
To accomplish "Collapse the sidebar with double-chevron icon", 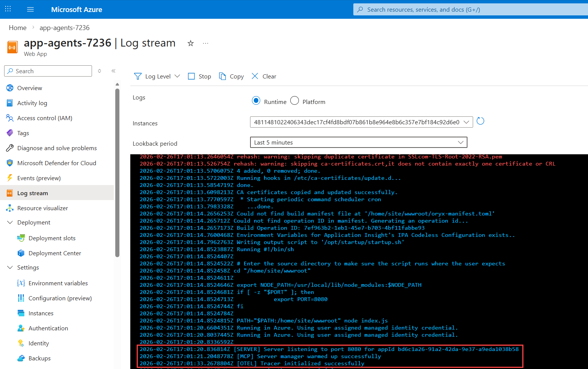I will coord(113,71).
